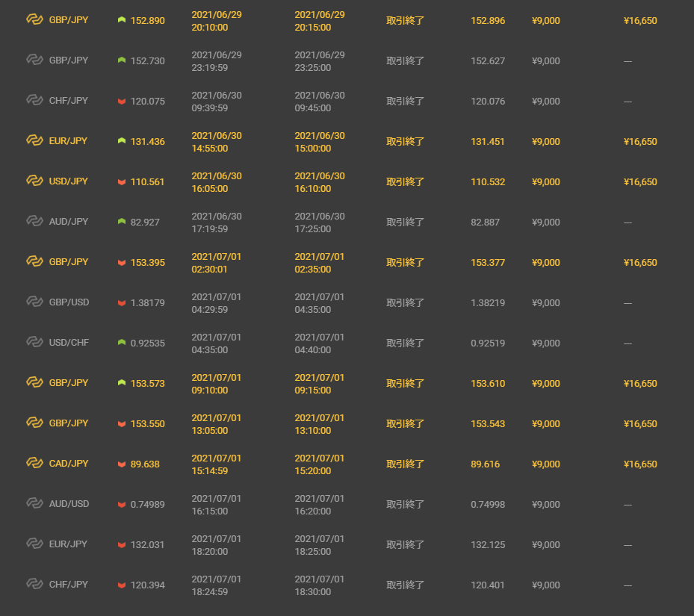The width and height of the screenshot is (694, 616).
Task: Click the chain icon beside USD/JPY 110.561
Action: (34, 181)
